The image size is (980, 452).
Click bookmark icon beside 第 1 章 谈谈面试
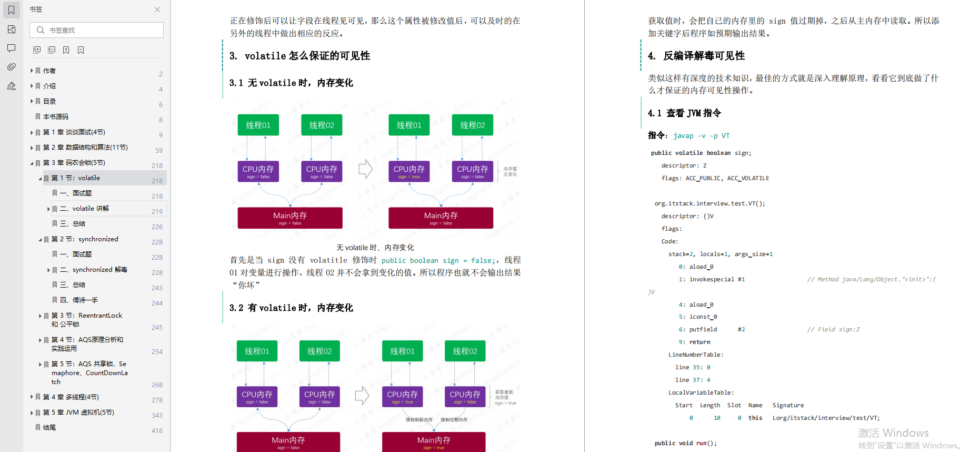pyautogui.click(x=38, y=132)
